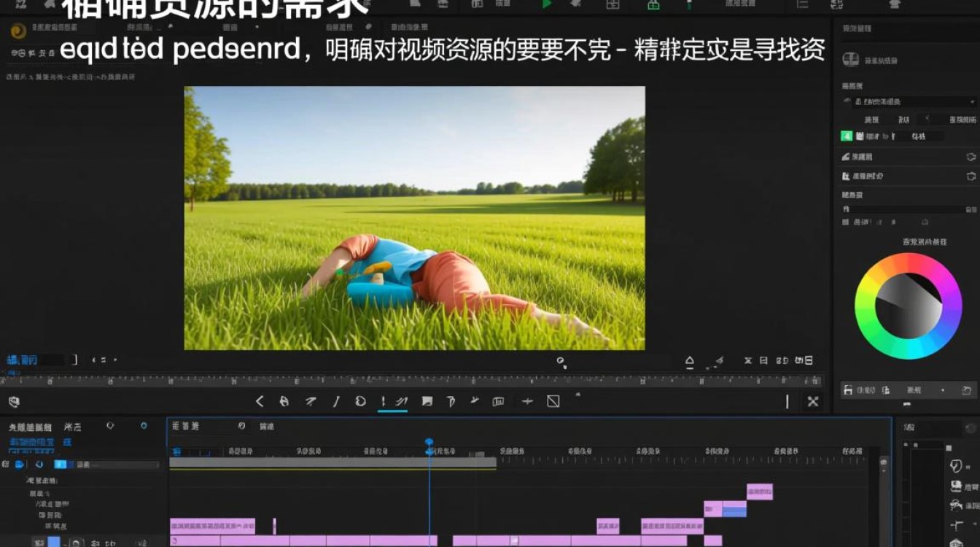
Task: Click the crossed arrows icon at tool strip right end
Action: [813, 401]
